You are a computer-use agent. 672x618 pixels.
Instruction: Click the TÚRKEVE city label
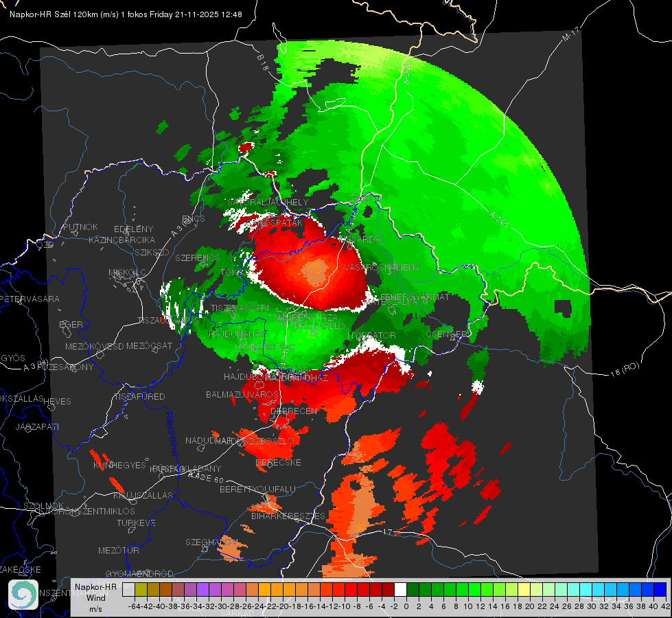tap(136, 523)
